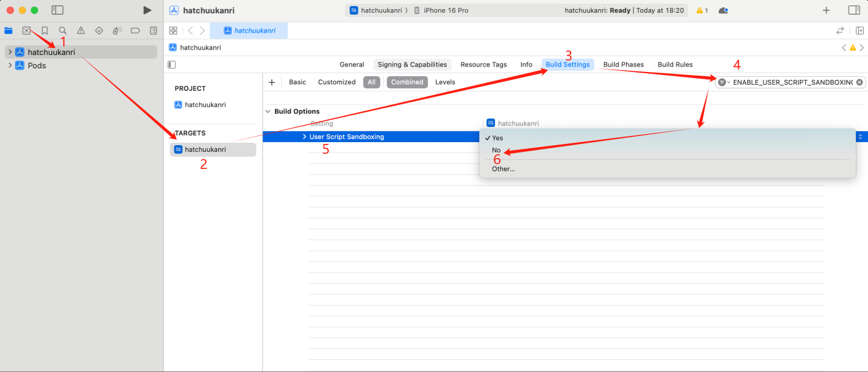Image resolution: width=868 pixels, height=372 pixels.
Task: Click the hatchuukanri breadcrumb in jump bar
Action: coord(195,48)
